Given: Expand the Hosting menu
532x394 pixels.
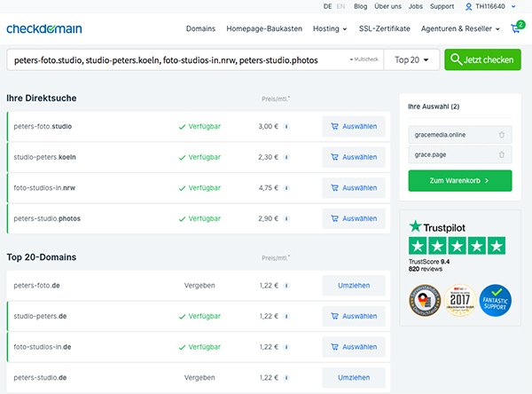Looking at the screenshot, I should tap(330, 29).
